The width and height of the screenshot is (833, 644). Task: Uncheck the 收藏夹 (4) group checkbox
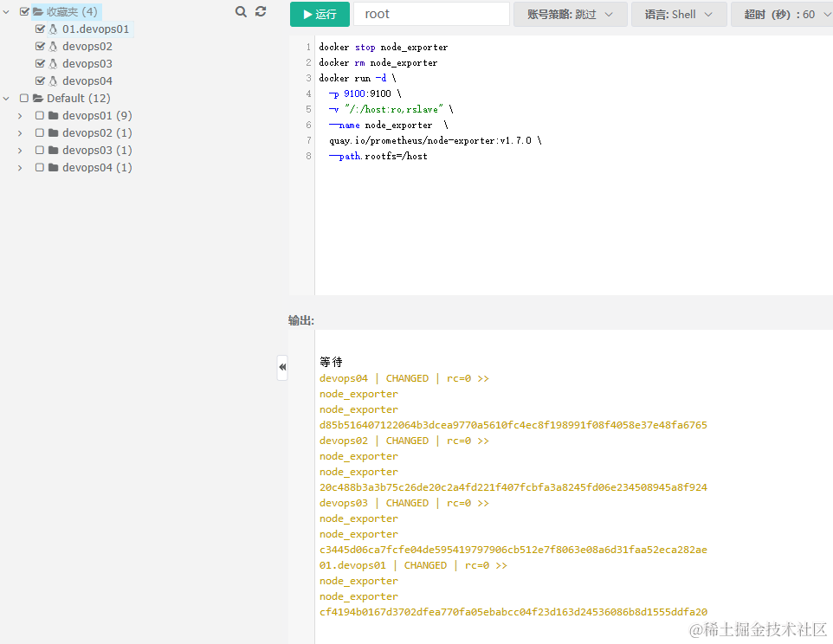pos(24,11)
